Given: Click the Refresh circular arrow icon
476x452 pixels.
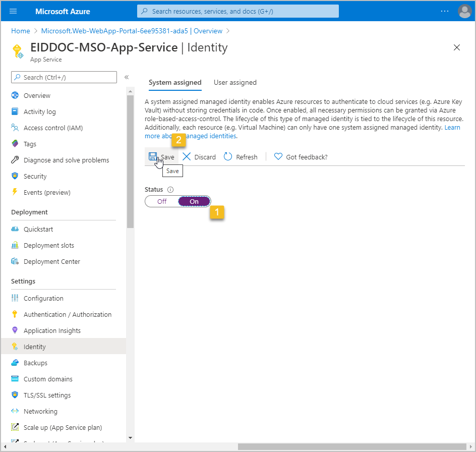Looking at the screenshot, I should click(228, 157).
